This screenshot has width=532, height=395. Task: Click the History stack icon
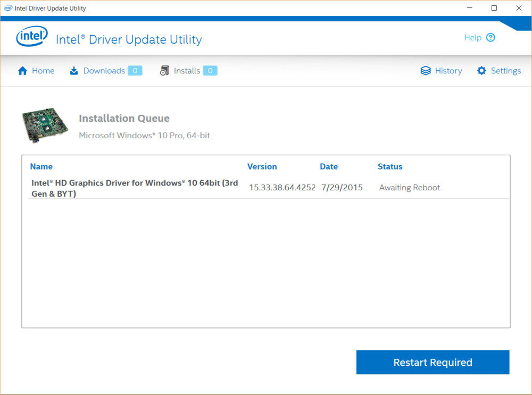426,71
